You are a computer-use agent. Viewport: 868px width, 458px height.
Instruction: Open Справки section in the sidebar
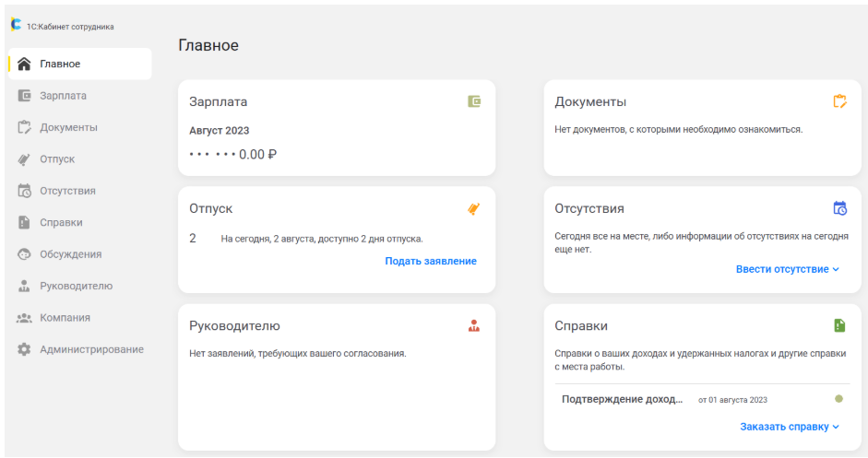(61, 223)
